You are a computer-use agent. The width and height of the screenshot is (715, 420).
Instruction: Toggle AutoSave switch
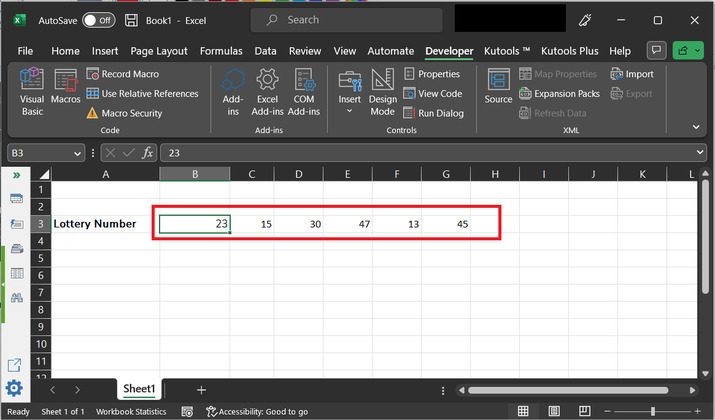(x=98, y=20)
